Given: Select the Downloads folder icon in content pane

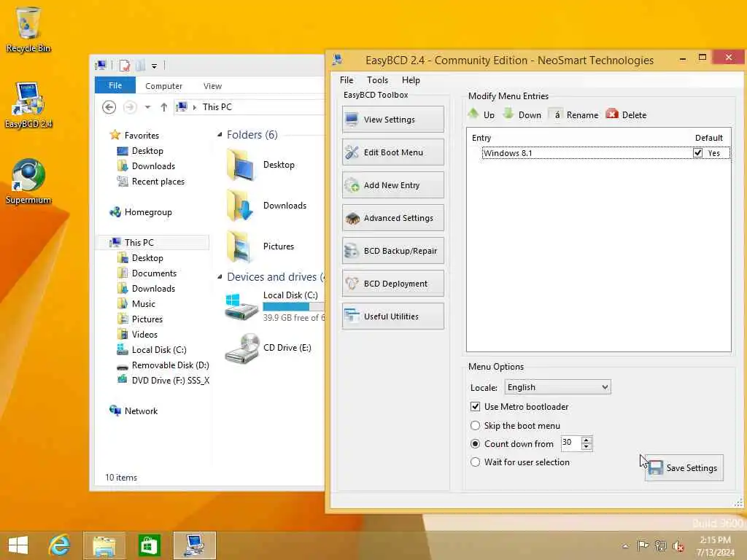Looking at the screenshot, I should point(240,206).
